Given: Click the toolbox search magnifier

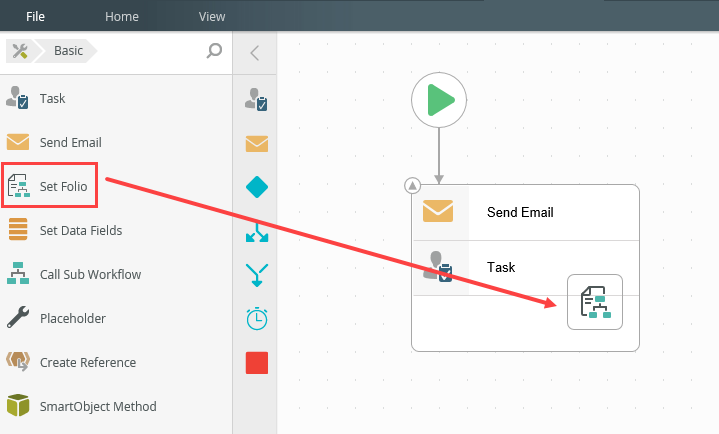Looking at the screenshot, I should pyautogui.click(x=214, y=50).
